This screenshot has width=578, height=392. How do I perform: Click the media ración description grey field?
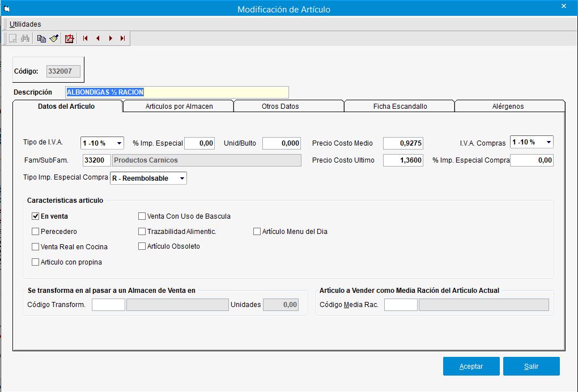coord(484,305)
